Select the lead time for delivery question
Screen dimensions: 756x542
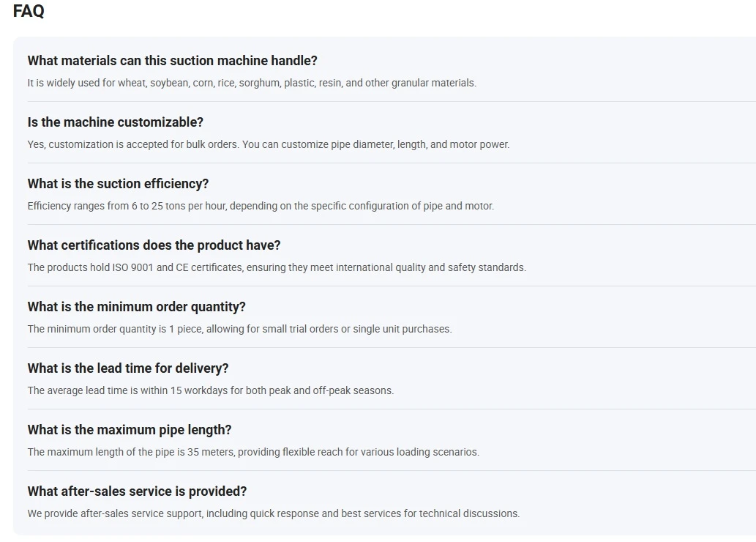point(128,368)
